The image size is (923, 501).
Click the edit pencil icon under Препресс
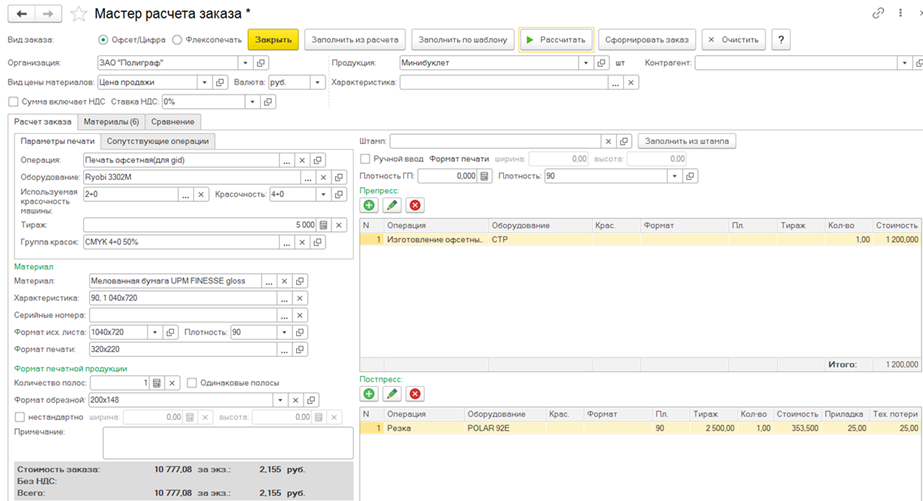coord(392,205)
